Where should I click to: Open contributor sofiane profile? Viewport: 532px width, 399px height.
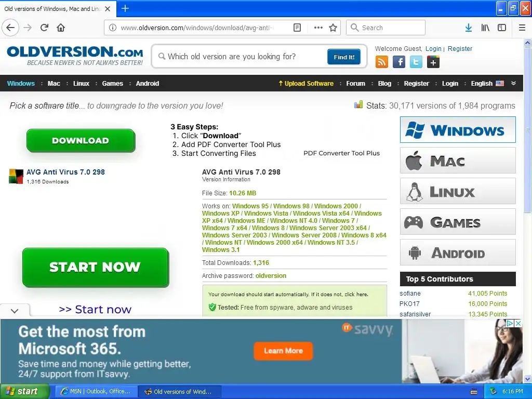[410, 294]
